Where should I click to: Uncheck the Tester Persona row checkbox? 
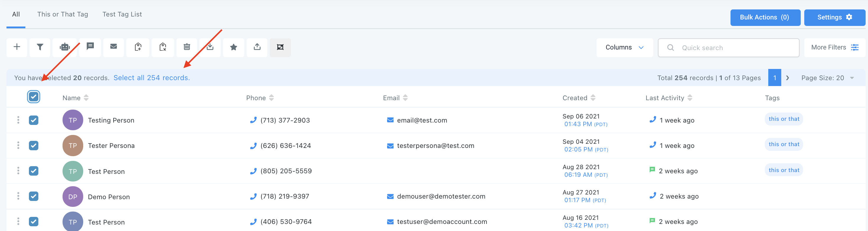point(33,146)
